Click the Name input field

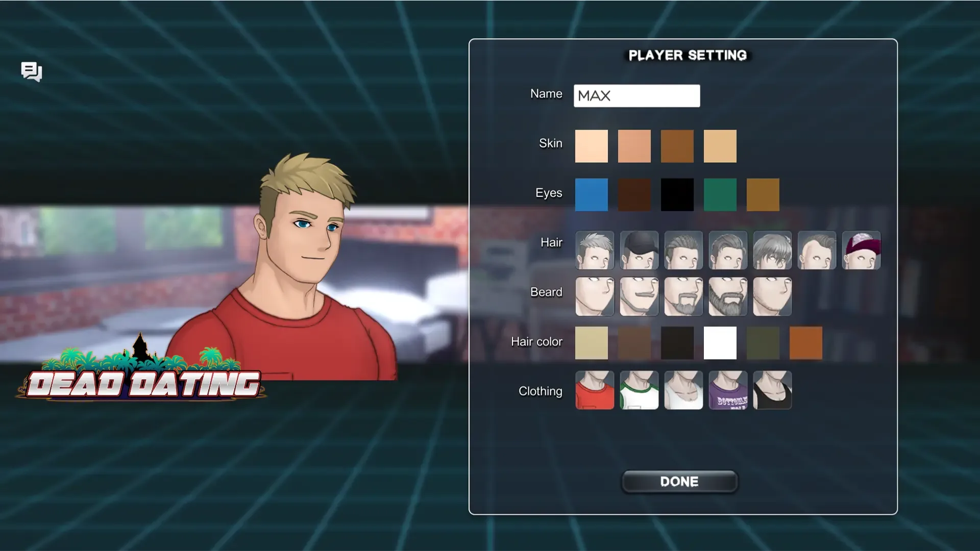tap(636, 96)
